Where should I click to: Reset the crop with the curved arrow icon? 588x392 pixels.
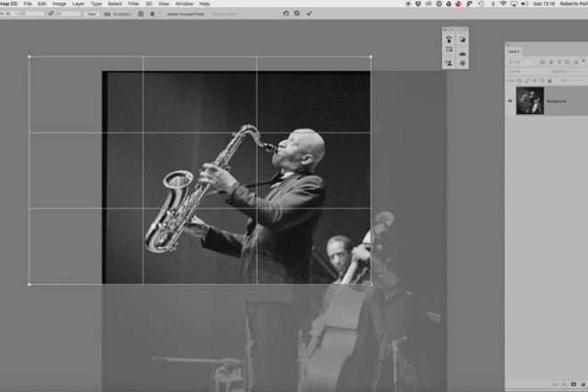tap(286, 13)
